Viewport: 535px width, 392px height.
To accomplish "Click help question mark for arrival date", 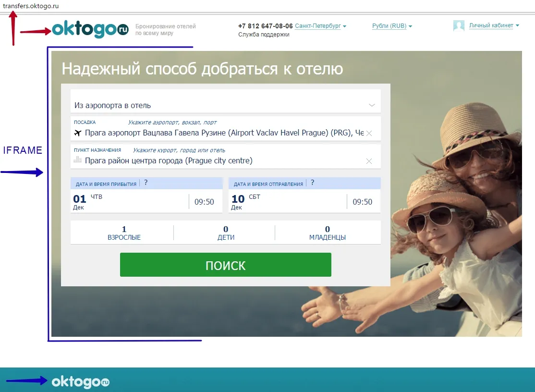I will 146,183.
